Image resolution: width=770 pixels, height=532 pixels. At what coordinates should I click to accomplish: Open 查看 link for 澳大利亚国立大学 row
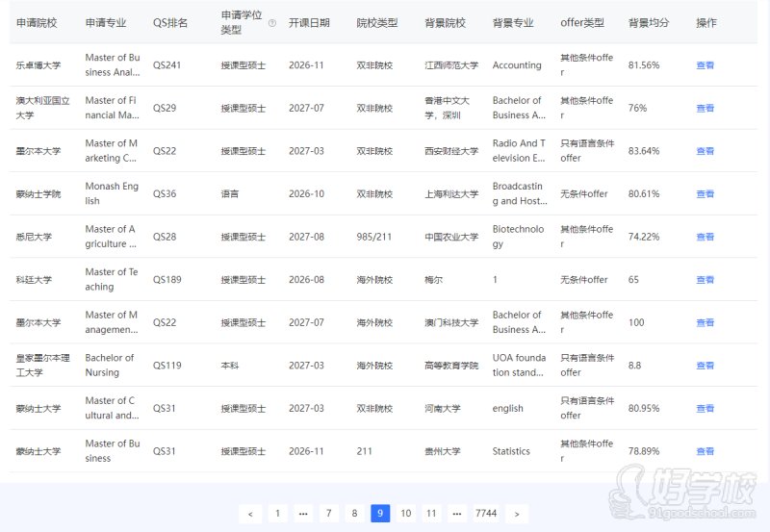point(706,108)
